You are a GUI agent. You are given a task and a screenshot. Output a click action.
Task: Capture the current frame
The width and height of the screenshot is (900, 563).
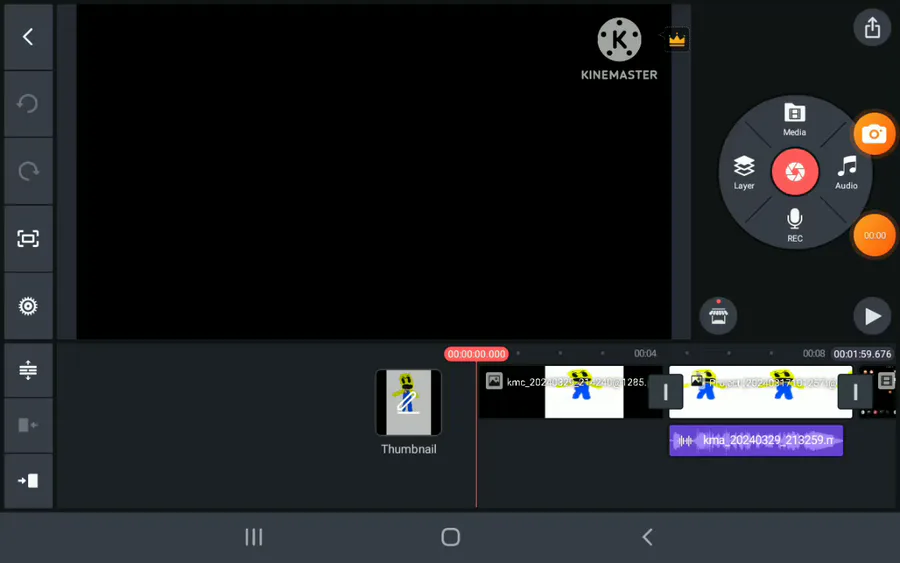[x=28, y=238]
